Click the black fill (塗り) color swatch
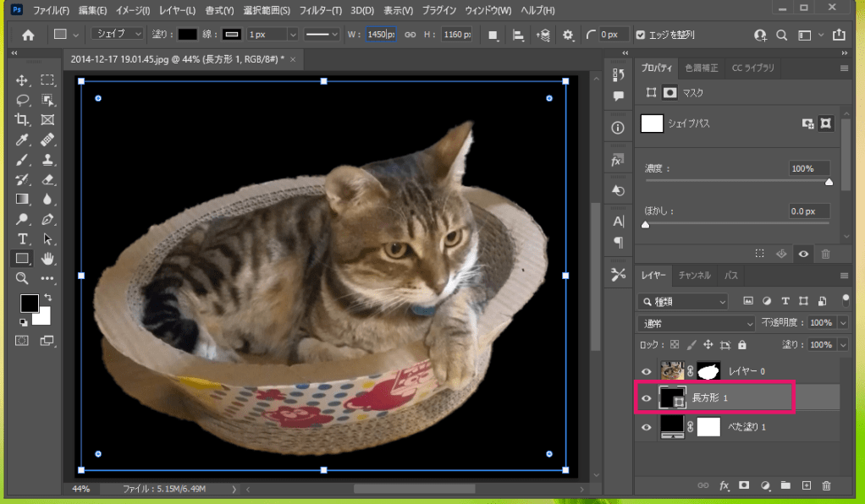The width and height of the screenshot is (865, 504). pyautogui.click(x=187, y=35)
